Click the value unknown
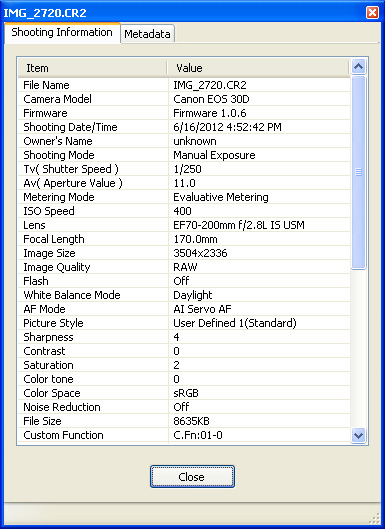385x529 pixels. pos(195,141)
